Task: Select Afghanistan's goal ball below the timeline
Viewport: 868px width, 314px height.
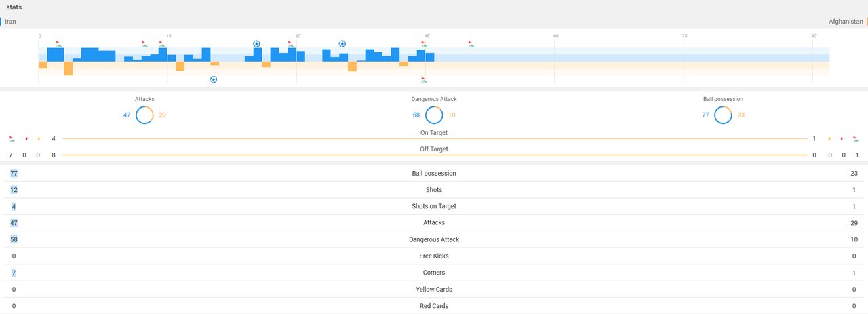Action: click(x=214, y=79)
